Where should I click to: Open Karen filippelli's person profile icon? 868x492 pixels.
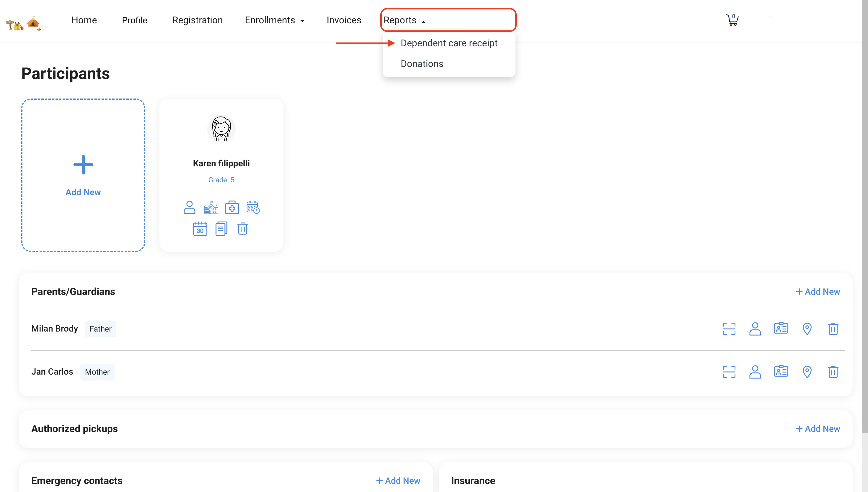(x=189, y=207)
